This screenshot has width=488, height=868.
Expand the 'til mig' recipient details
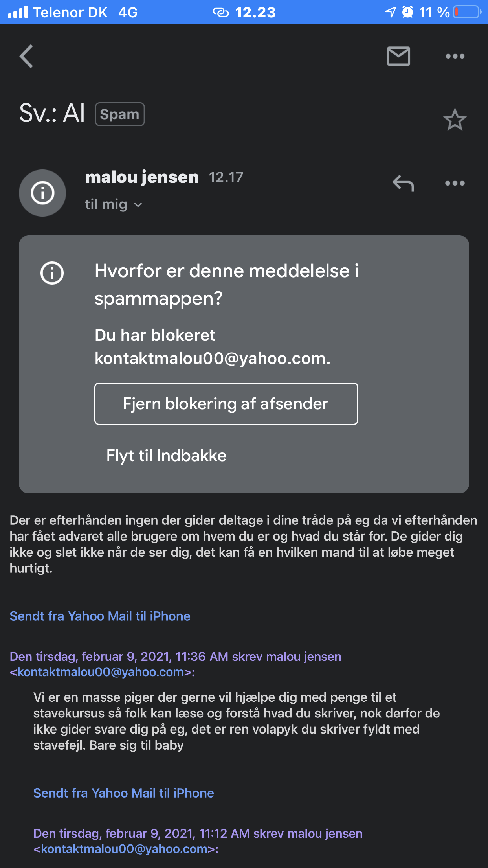pos(113,204)
